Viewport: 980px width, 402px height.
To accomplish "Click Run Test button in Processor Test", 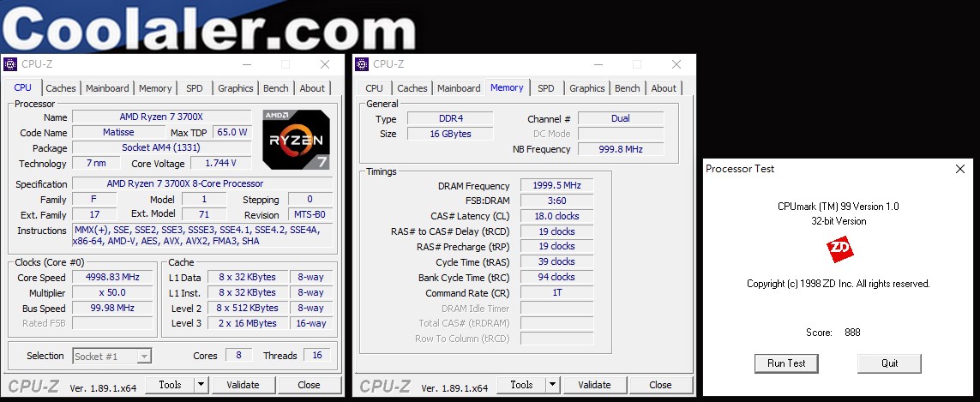I will (x=786, y=363).
